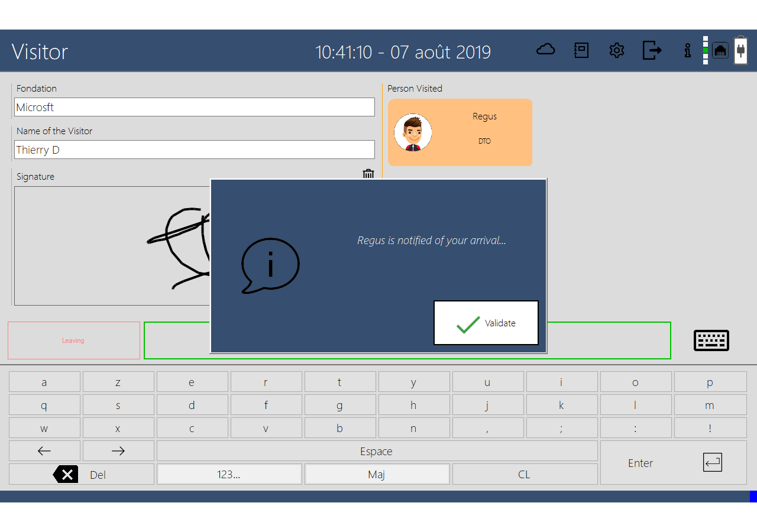Screen dimensions: 757x532
Task: Click the Leaving button
Action: click(x=73, y=340)
